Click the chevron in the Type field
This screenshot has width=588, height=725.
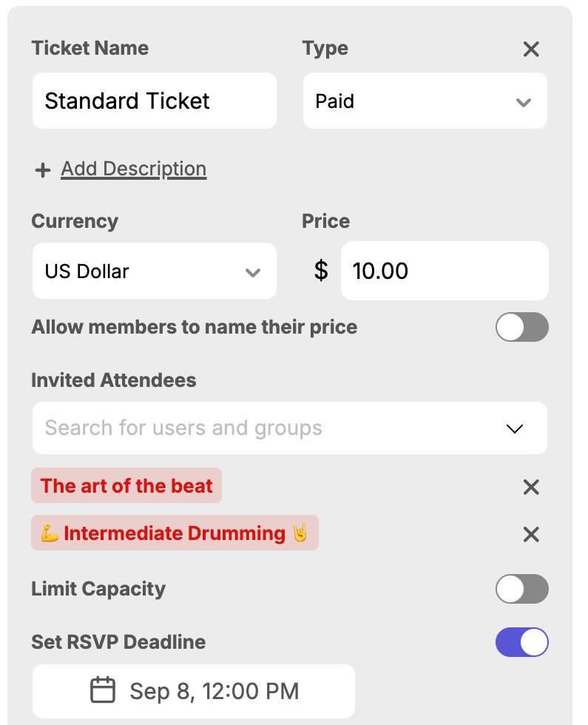point(524,102)
